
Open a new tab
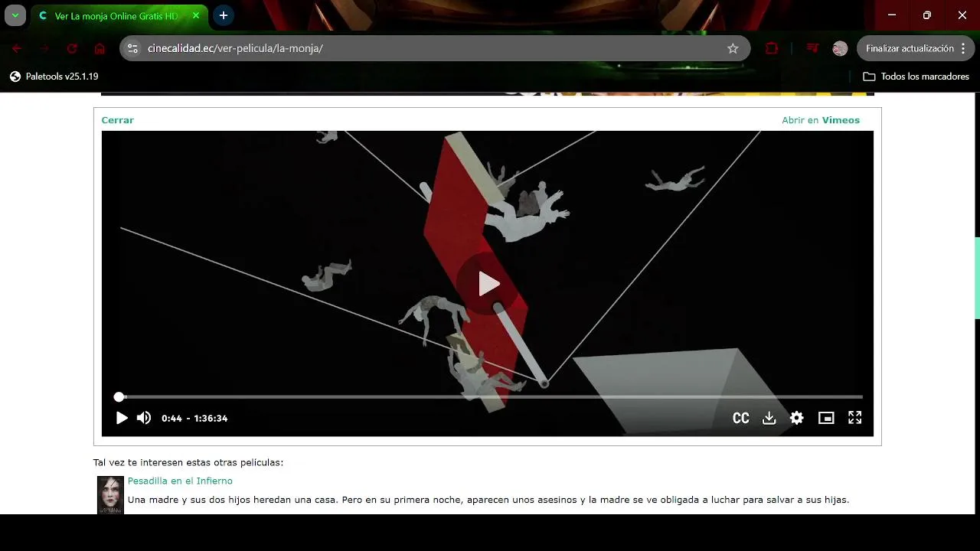click(x=223, y=15)
